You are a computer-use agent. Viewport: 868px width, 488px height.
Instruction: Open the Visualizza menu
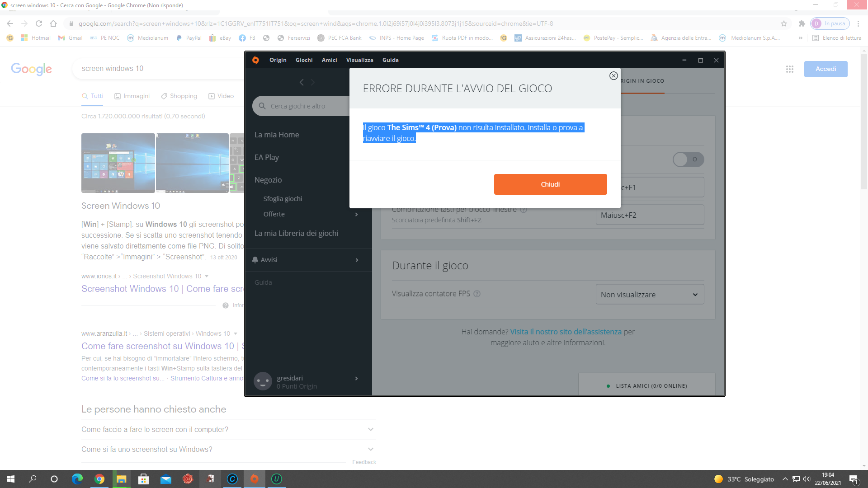click(359, 60)
